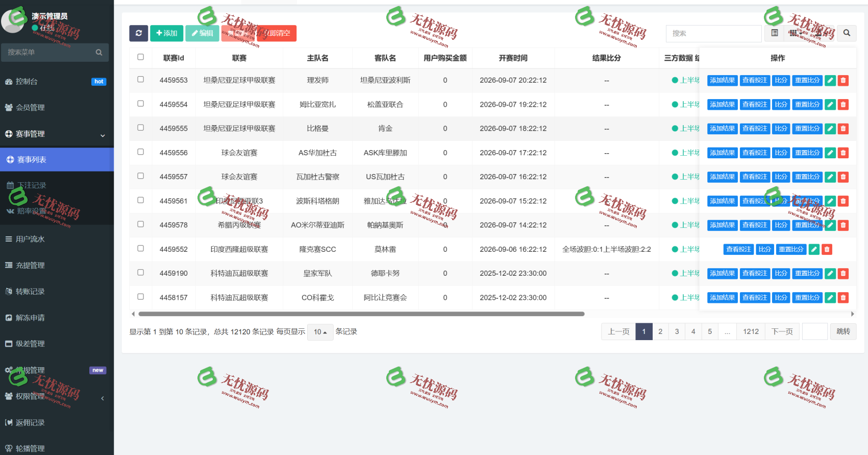Open 充提管理 in the sidebar

coord(57,266)
